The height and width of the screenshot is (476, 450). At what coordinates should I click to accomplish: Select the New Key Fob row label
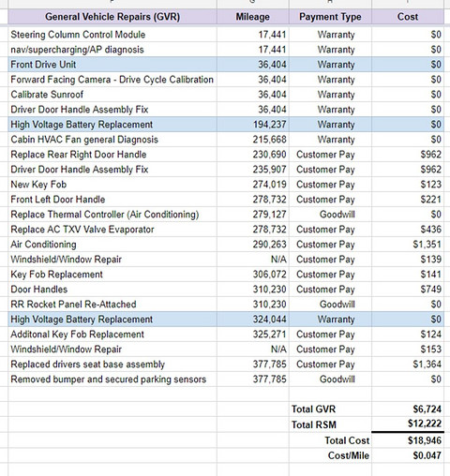click(112, 185)
